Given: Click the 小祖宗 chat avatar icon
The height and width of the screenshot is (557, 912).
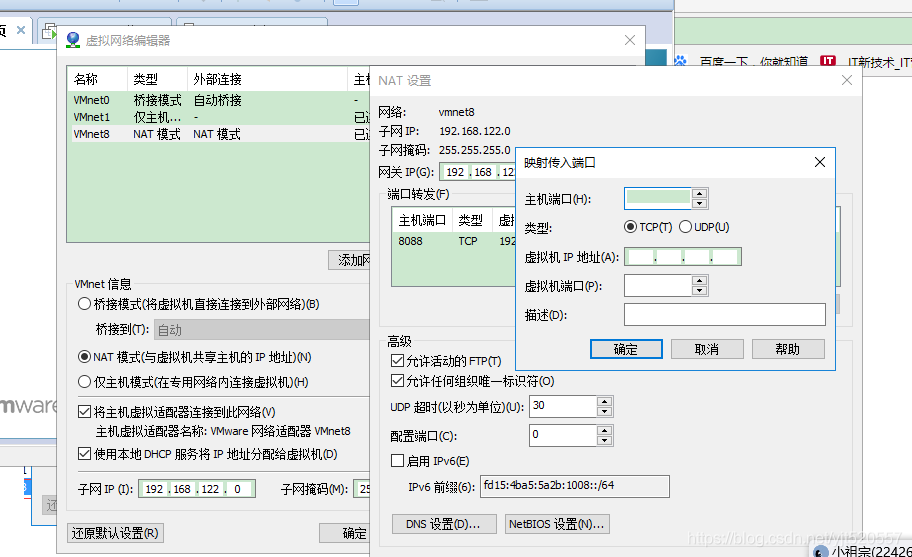Looking at the screenshot, I should [820, 552].
